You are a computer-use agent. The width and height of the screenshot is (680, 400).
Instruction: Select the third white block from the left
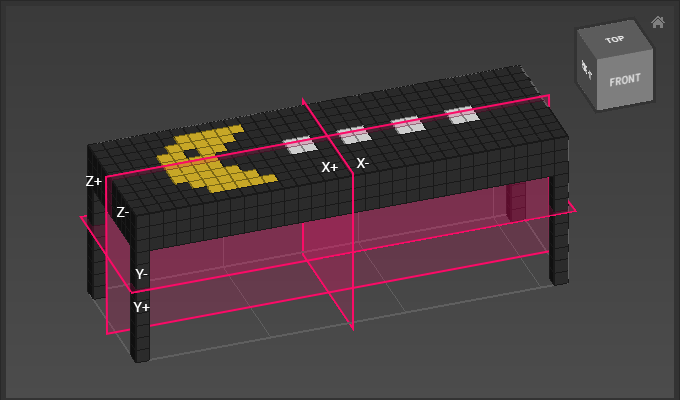click(x=407, y=125)
